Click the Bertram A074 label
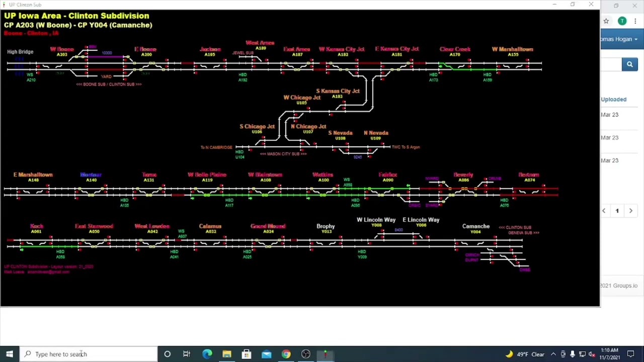 [x=529, y=177]
